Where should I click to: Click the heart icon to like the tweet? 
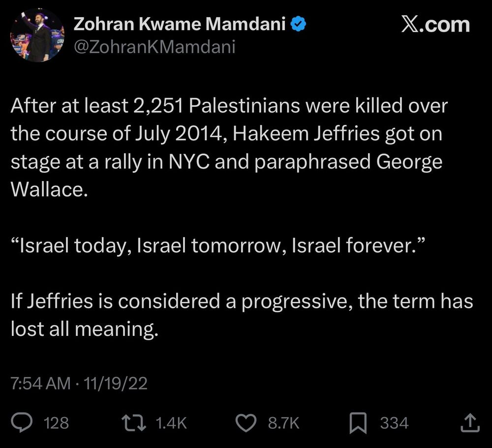pos(246,421)
